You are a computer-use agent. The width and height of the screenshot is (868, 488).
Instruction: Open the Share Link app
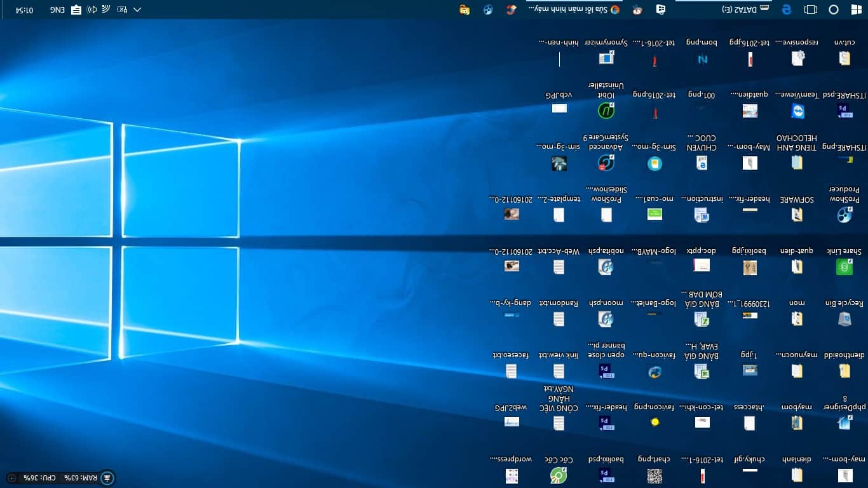[x=845, y=267]
